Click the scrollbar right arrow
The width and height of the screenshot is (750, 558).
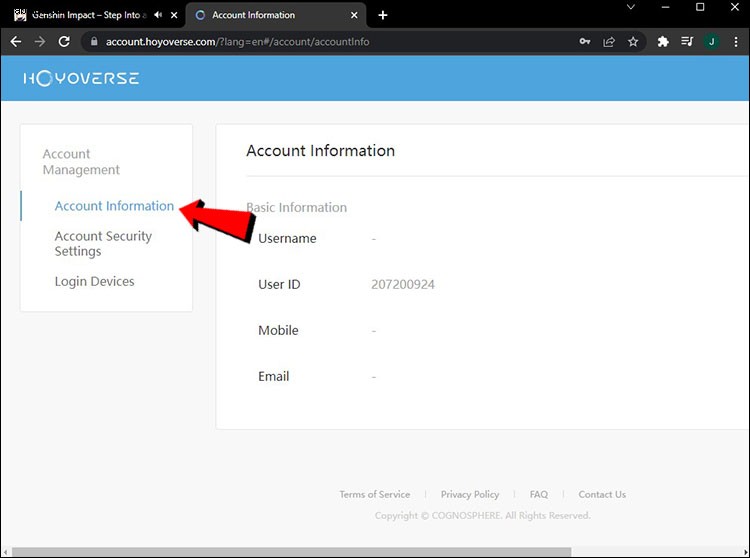[744, 552]
